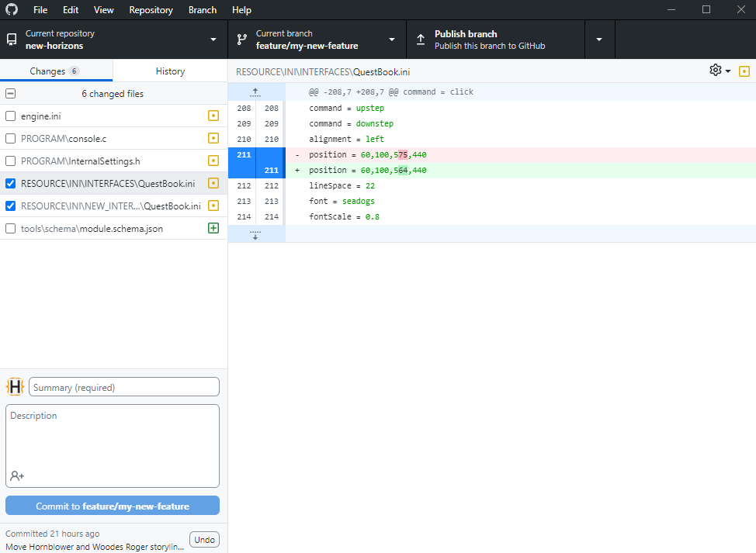Open the File menu
Screen dimensions: 756x553
pos(40,9)
